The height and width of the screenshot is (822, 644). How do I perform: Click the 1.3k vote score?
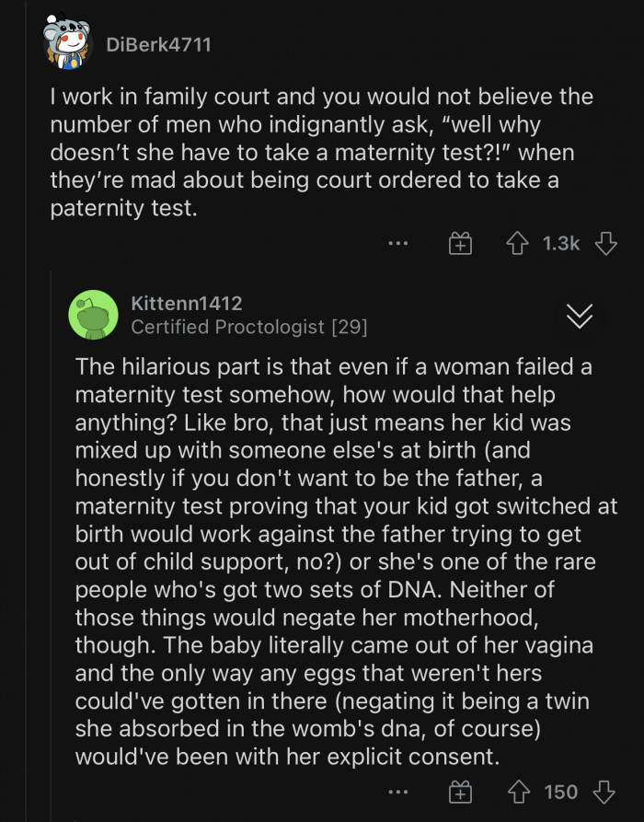561,244
